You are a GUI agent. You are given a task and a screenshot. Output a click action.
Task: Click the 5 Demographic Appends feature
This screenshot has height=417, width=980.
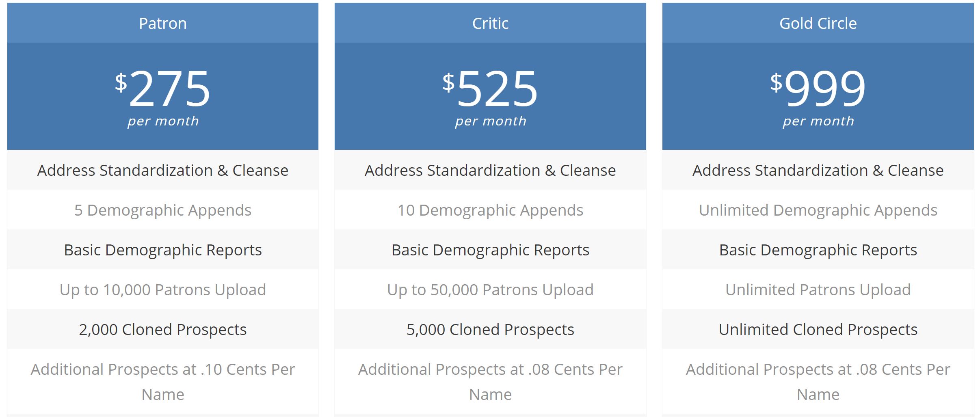point(162,210)
